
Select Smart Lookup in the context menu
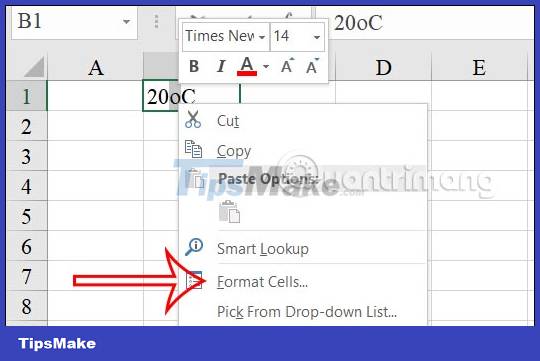303,249
